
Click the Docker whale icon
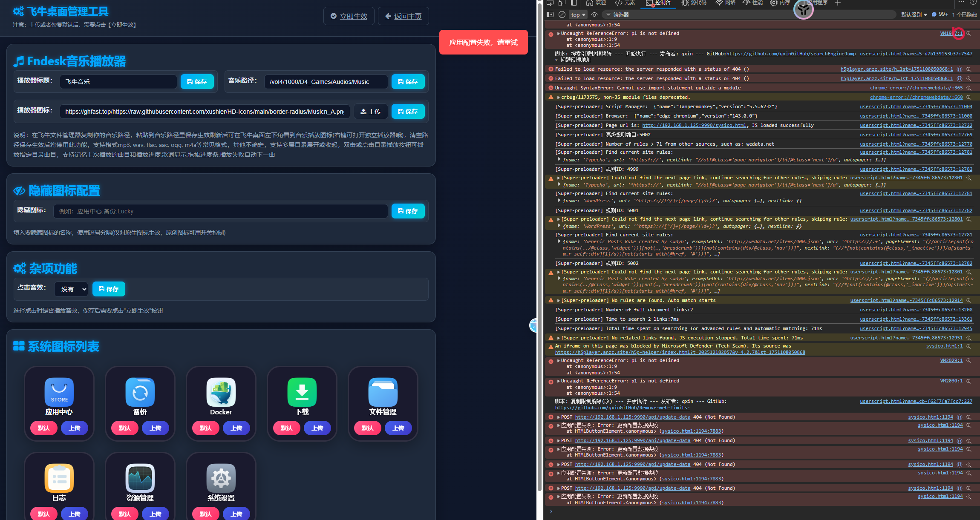[221, 392]
